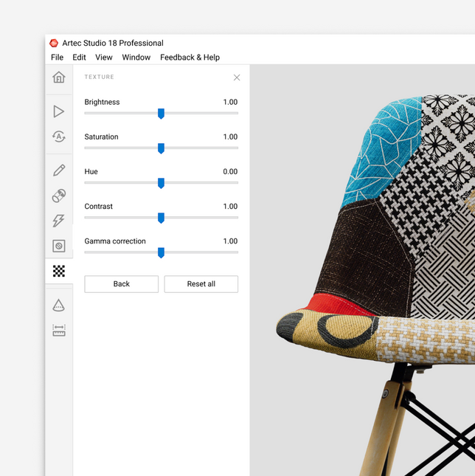Click the Hue label
The height and width of the screenshot is (476, 475).
(x=91, y=171)
